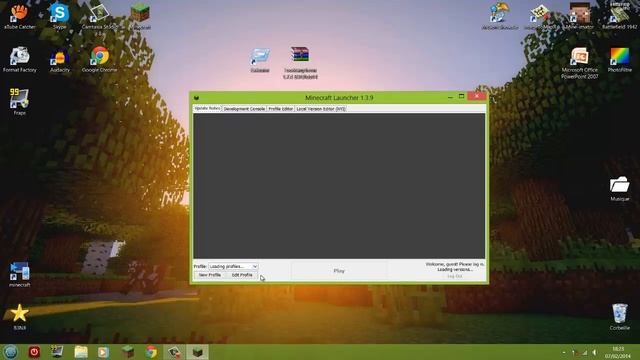Open Microsoft Office PowerPoint 2007 shortcut
The width and height of the screenshot is (640, 360).
click(580, 63)
